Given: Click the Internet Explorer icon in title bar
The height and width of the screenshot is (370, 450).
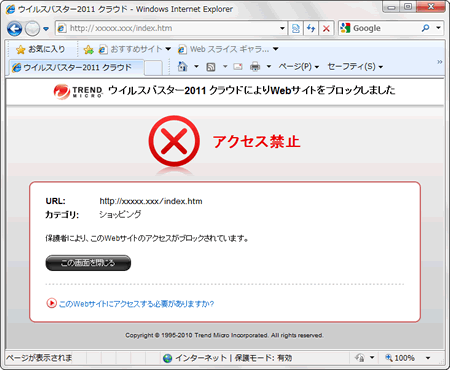Looking at the screenshot, I should 10,9.
